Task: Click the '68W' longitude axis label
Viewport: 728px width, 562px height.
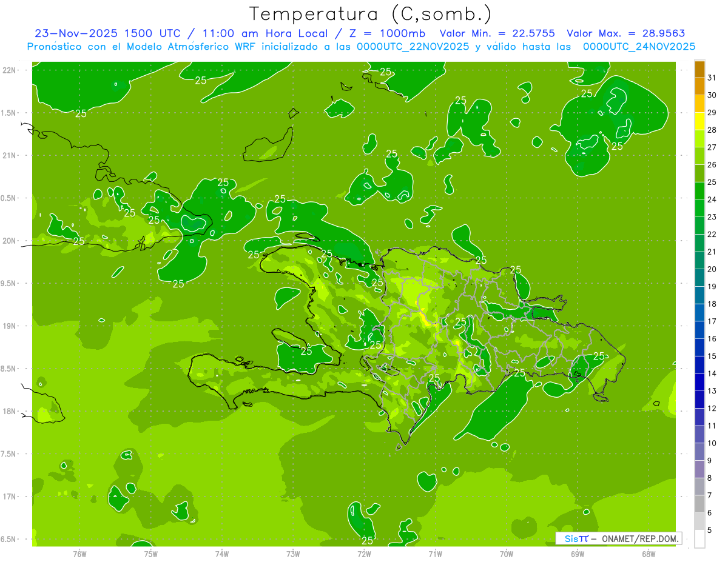Action: (649, 554)
